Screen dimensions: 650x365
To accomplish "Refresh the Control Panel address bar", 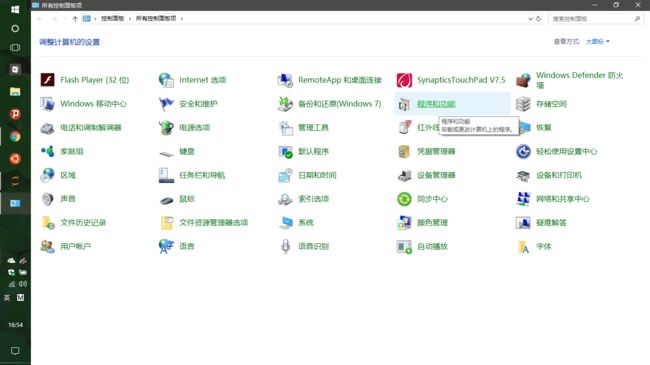I will tap(538, 19).
